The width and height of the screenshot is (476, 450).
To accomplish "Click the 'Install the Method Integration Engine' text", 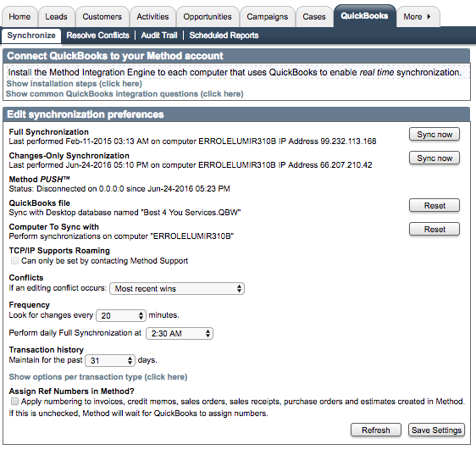I will pyautogui.click(x=235, y=72).
